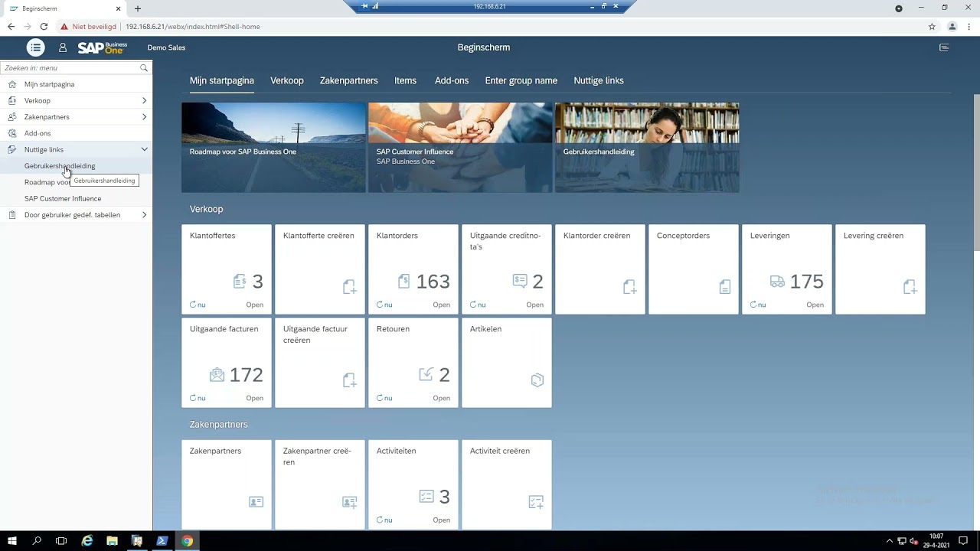Screen dimensions: 980x551
Task: Click the home icon beside Mijn startpagina
Action: (x=11, y=84)
